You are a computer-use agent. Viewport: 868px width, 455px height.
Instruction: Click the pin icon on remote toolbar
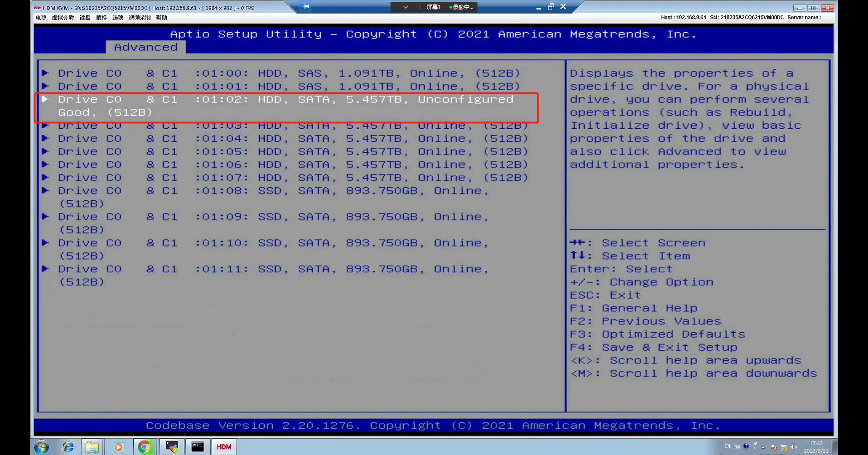[x=306, y=7]
